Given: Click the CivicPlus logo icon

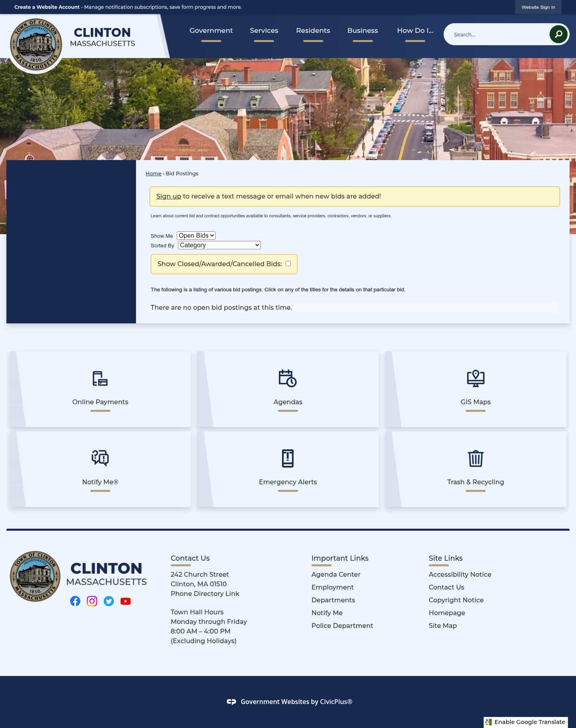Looking at the screenshot, I should click(x=231, y=702).
